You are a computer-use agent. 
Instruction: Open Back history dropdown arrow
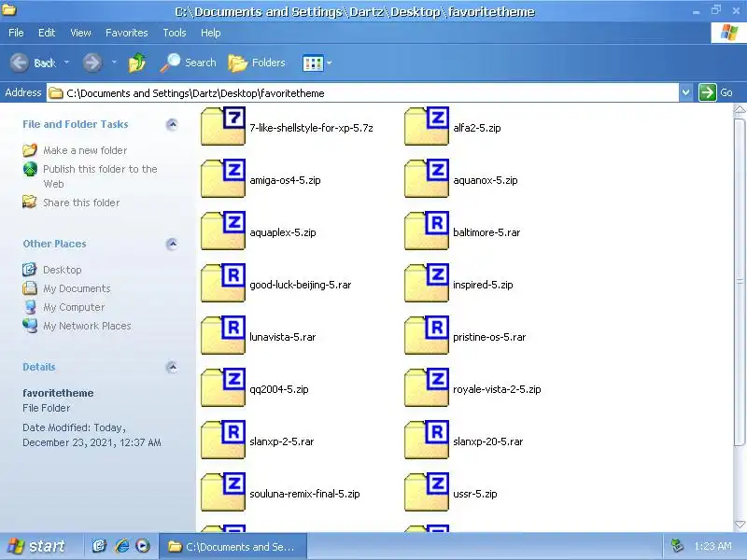point(66,63)
